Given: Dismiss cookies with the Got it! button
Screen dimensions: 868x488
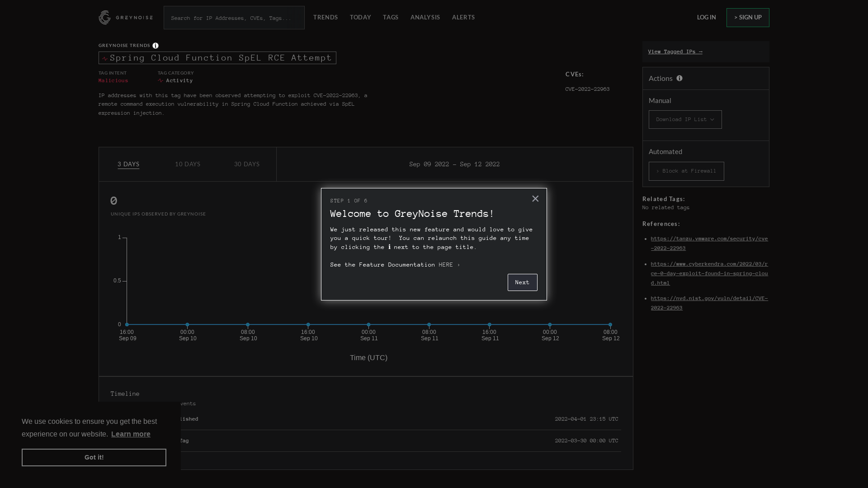Looking at the screenshot, I should [94, 457].
